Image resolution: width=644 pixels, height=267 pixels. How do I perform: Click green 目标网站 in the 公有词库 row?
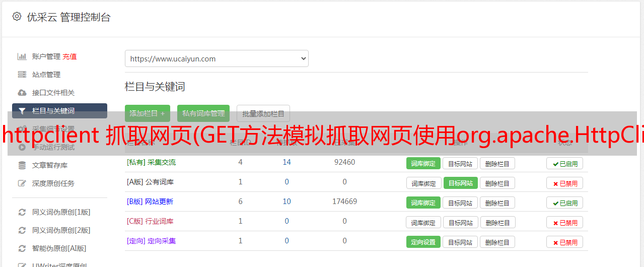point(460,183)
